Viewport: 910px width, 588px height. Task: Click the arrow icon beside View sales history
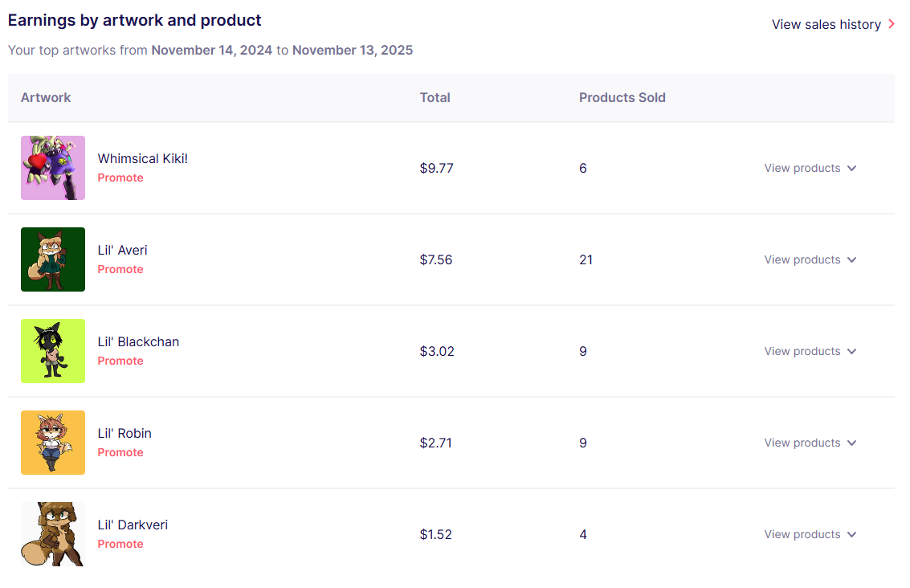[891, 24]
